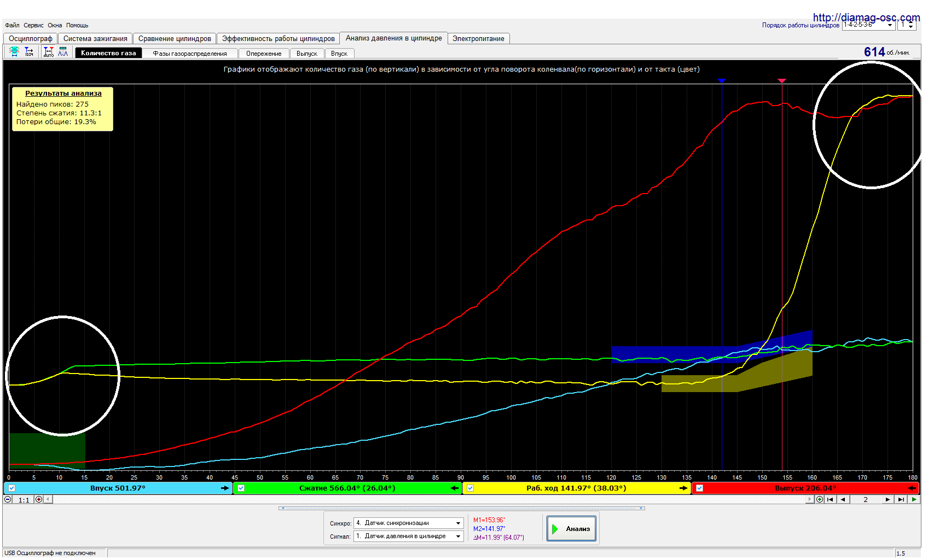Open the Окна menu

pyautogui.click(x=55, y=25)
